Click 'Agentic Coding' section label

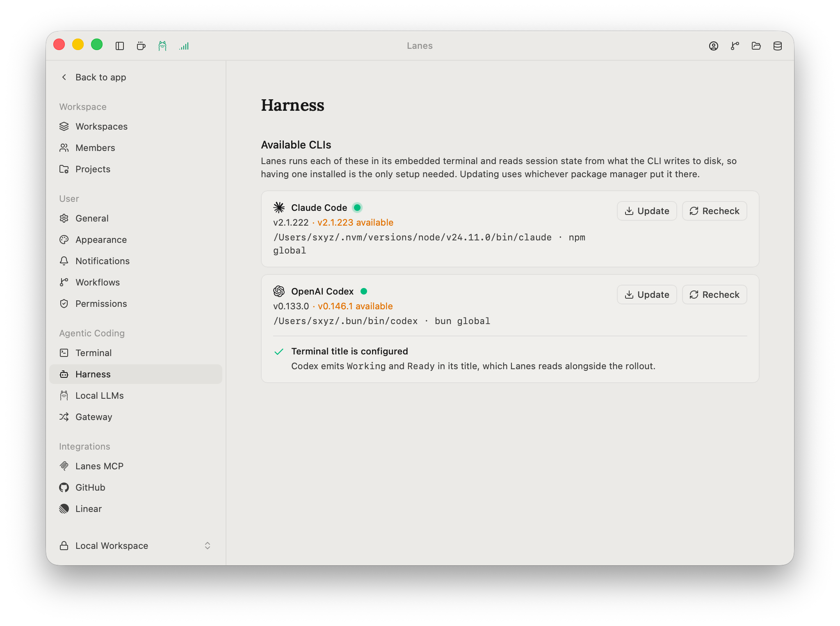pyautogui.click(x=92, y=333)
